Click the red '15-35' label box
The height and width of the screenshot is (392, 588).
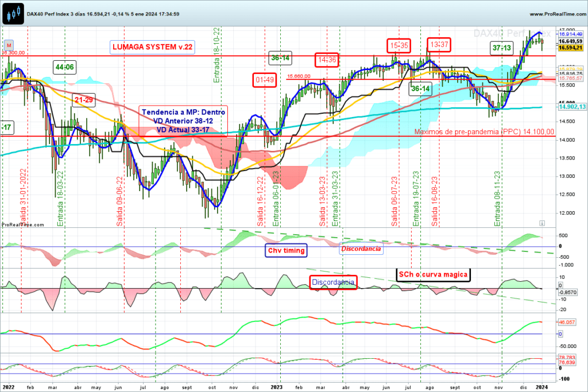coord(399,46)
